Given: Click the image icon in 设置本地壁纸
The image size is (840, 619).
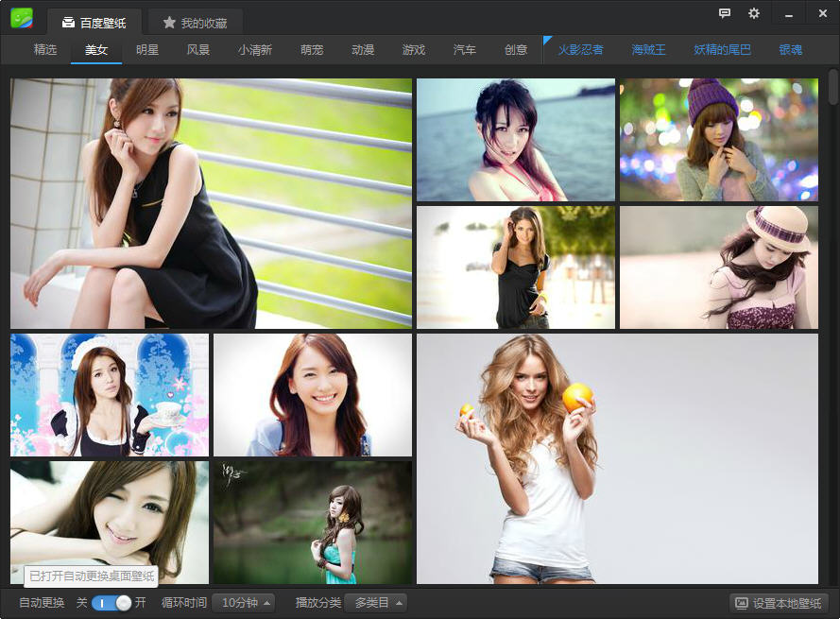Looking at the screenshot, I should point(742,603).
